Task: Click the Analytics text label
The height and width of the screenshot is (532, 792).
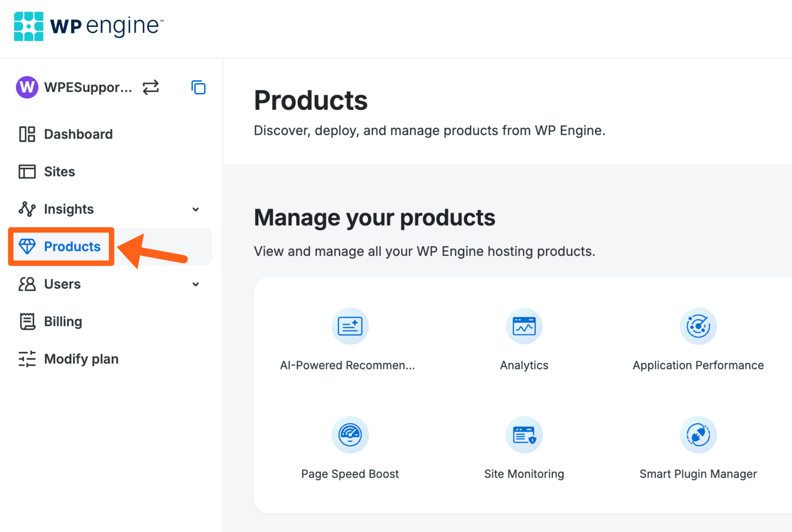Action: pyautogui.click(x=524, y=365)
